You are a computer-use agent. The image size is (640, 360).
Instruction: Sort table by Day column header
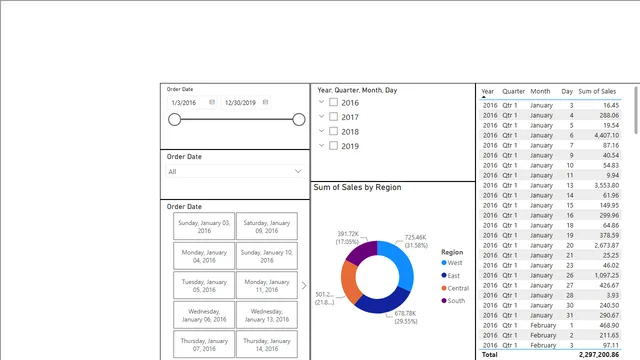(567, 91)
